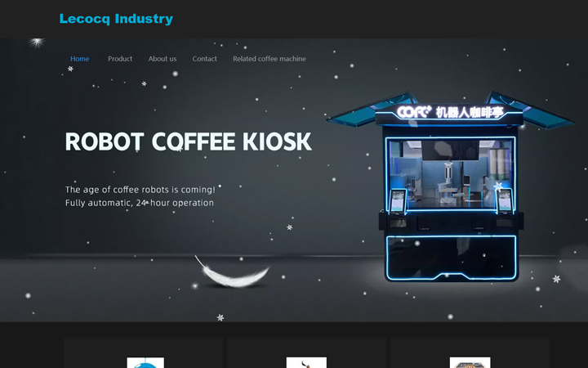The height and width of the screenshot is (368, 588).
Task: Click the Lecocq Industry site logo
Action: point(116,19)
